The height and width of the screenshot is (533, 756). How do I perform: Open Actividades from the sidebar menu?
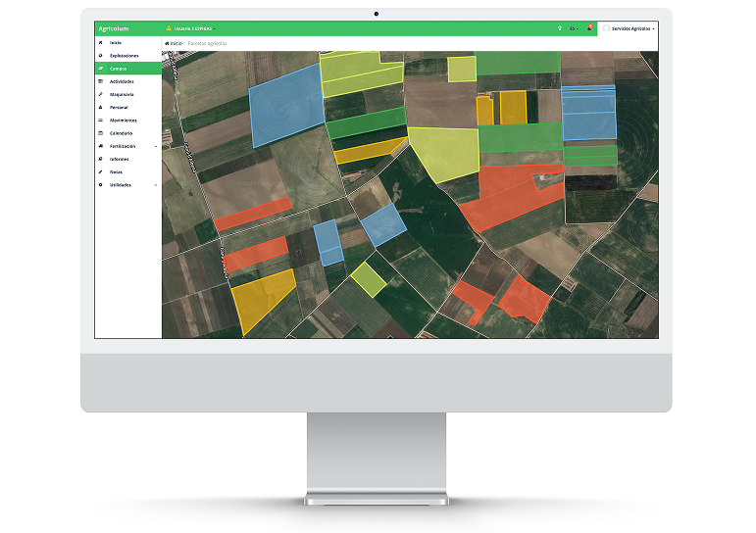pos(123,81)
